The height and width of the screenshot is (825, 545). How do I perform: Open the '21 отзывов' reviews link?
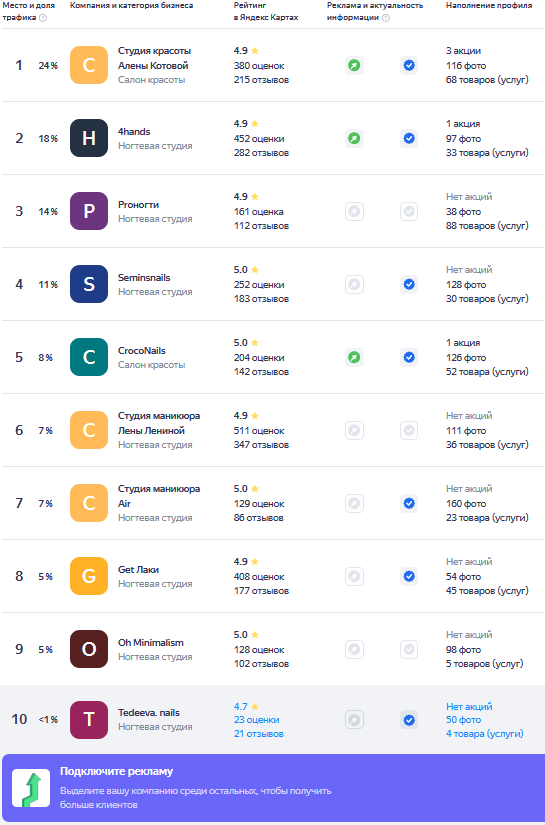[x=259, y=733]
